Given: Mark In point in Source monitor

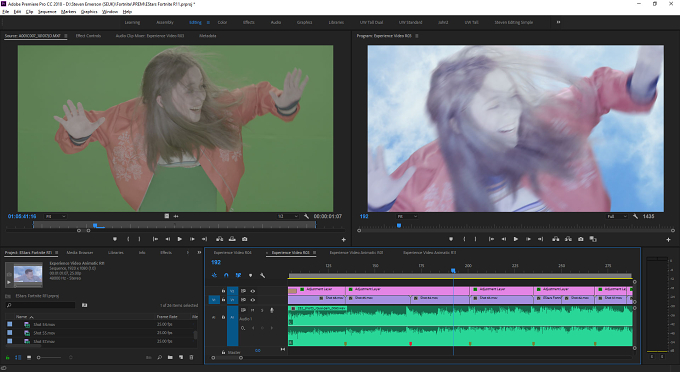Looking at the screenshot, I should 128,239.
